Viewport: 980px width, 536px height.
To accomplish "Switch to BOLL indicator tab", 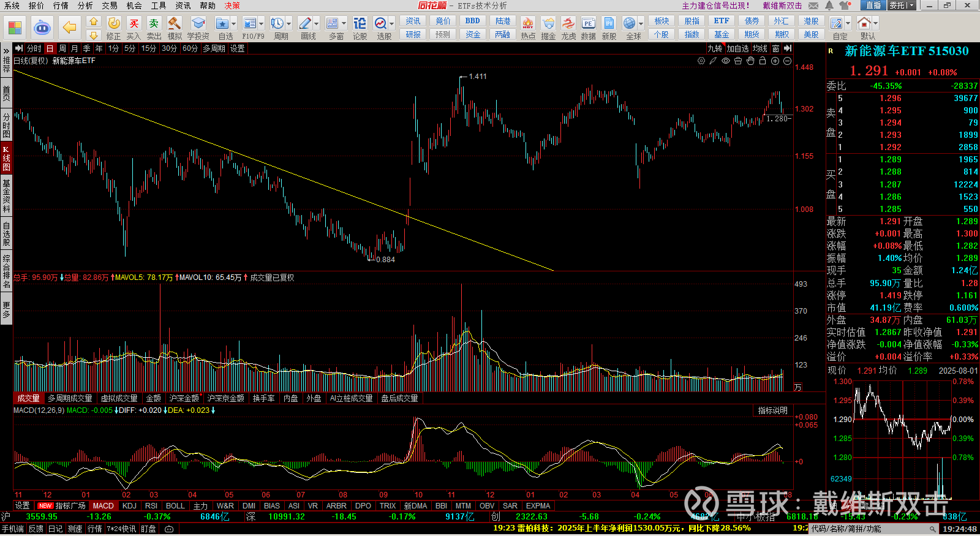I will pyautogui.click(x=175, y=506).
